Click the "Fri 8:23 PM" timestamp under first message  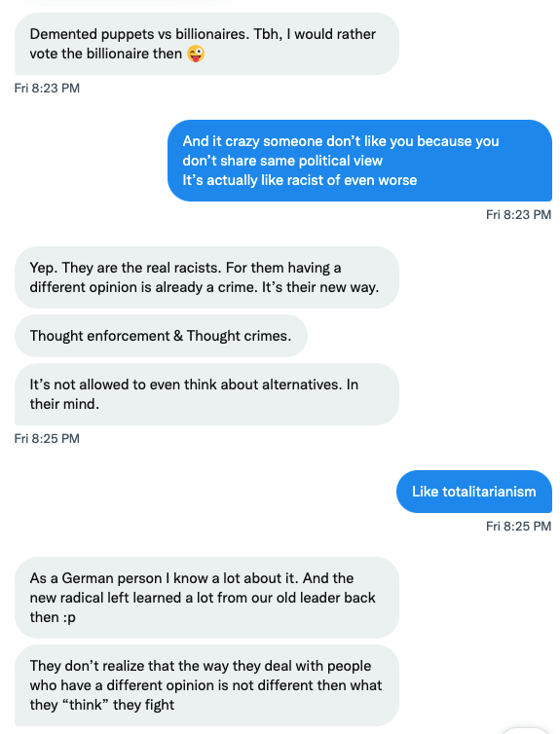(x=47, y=88)
